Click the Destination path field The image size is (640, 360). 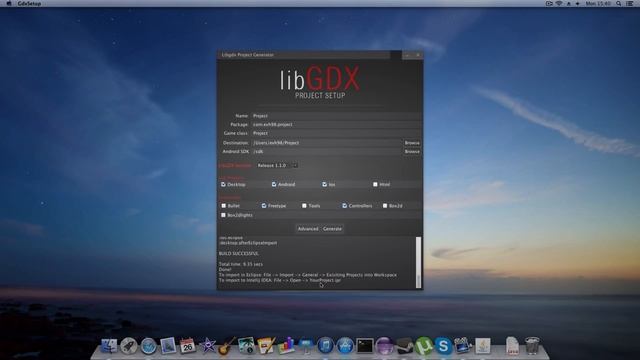(327, 143)
